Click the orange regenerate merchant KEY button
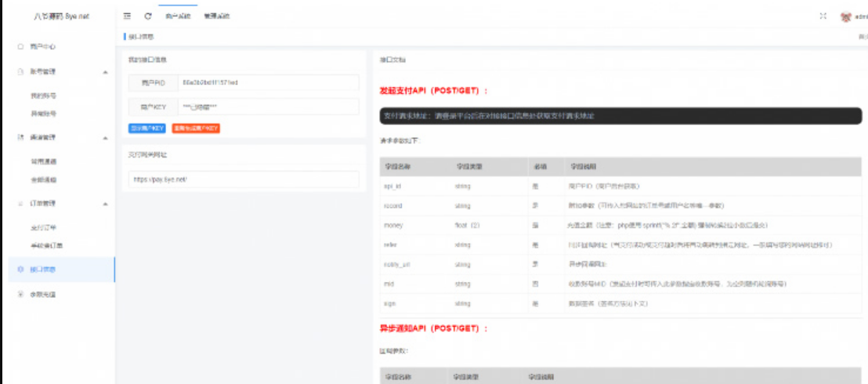 point(195,128)
